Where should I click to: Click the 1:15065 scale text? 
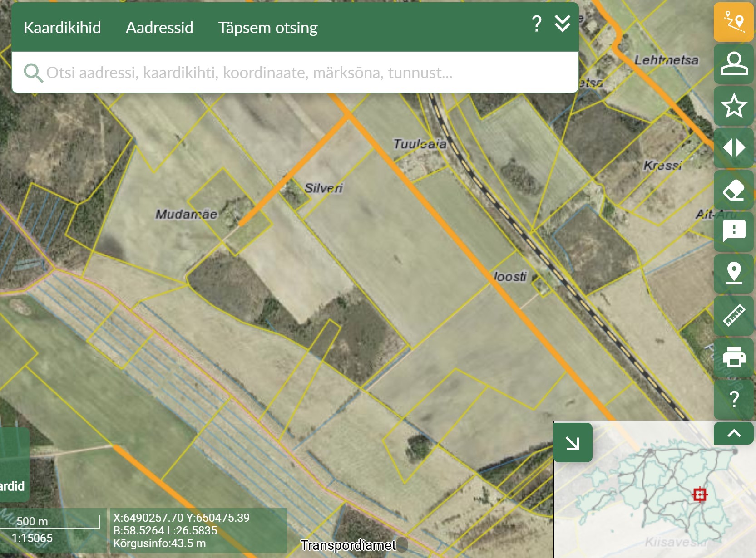32,538
